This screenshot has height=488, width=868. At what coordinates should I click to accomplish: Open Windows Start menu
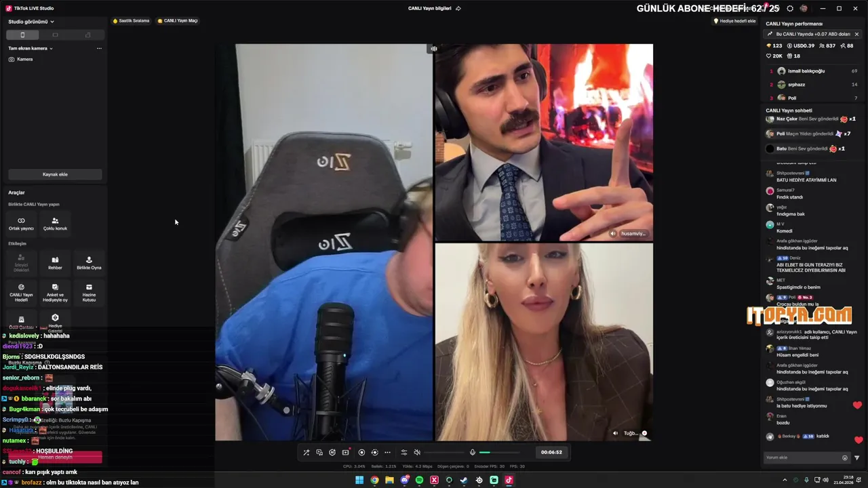tap(359, 480)
